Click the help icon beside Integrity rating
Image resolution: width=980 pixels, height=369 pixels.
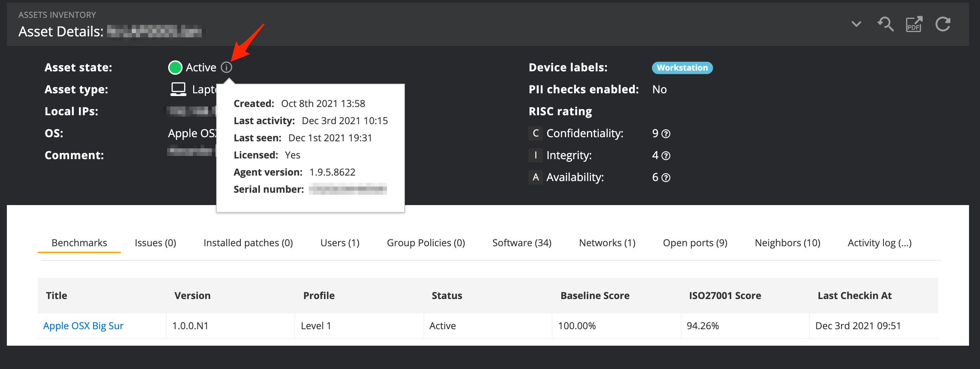[x=666, y=156]
